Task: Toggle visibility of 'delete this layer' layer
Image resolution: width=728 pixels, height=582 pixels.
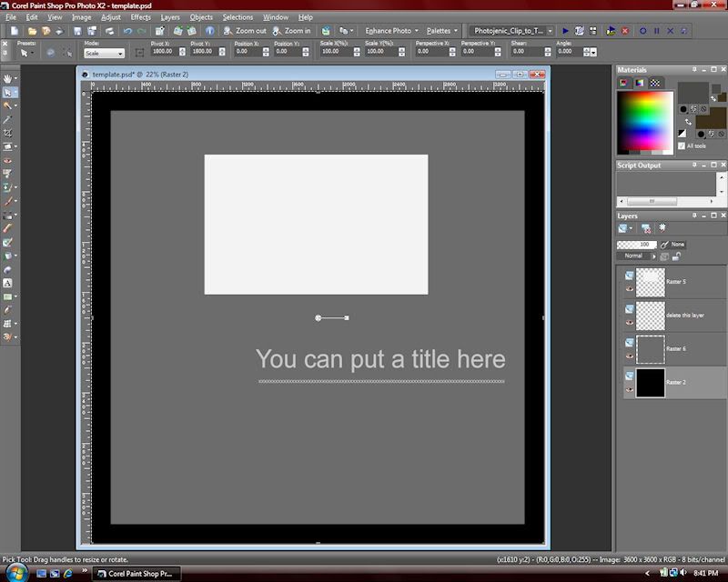Action: tap(630, 322)
